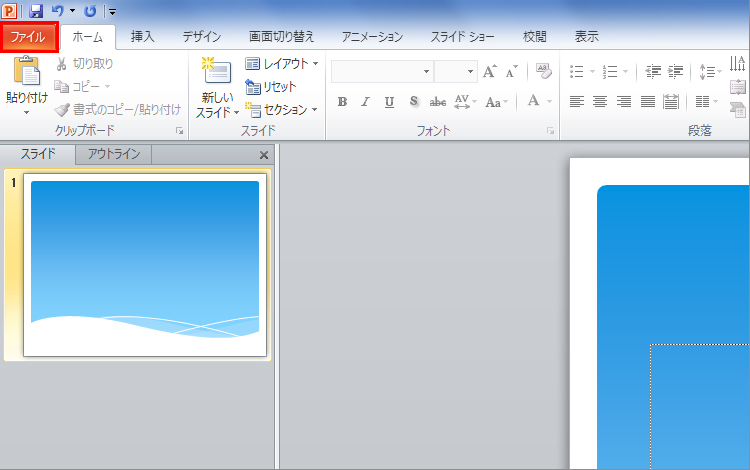Click the リセット button
The height and width of the screenshot is (470, 750).
[x=271, y=87]
